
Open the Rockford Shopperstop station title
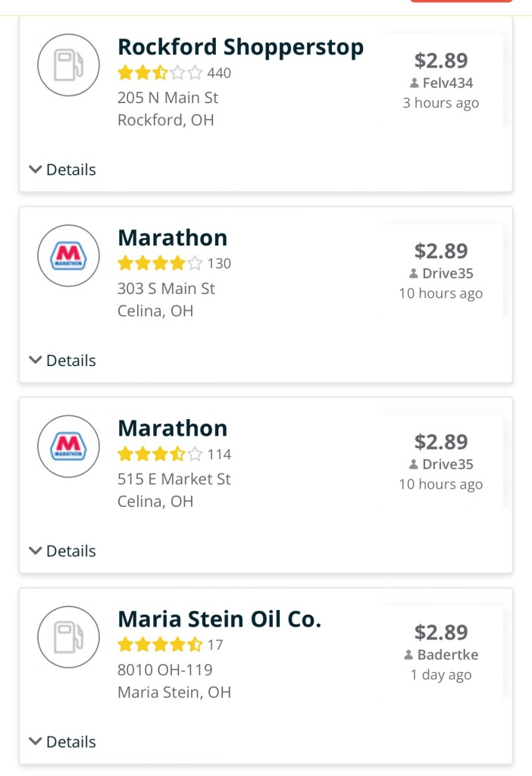pos(240,47)
